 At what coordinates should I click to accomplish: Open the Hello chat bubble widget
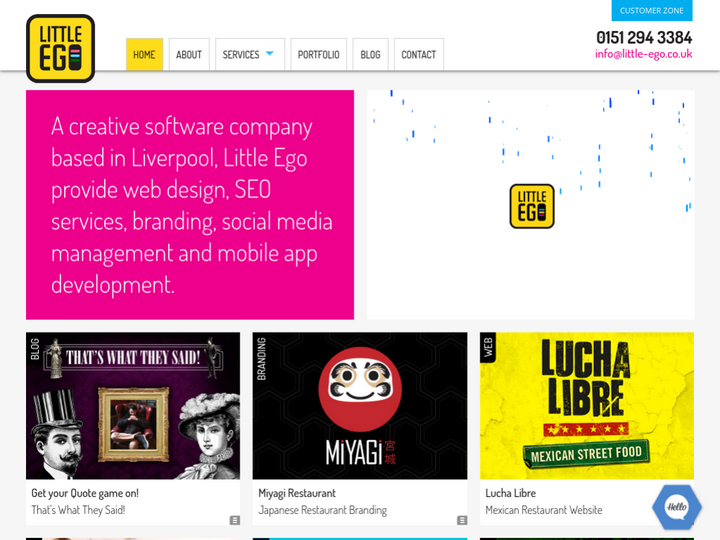pyautogui.click(x=677, y=507)
